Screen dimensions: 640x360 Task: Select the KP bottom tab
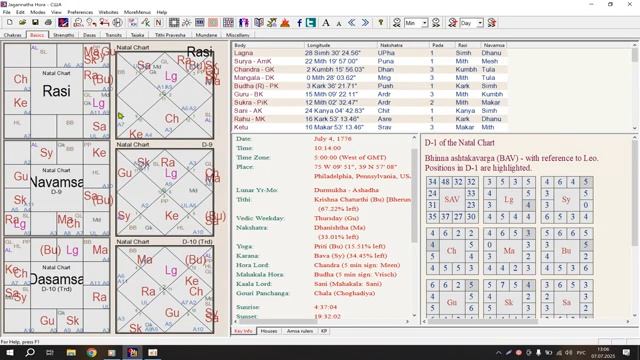tap(324, 331)
